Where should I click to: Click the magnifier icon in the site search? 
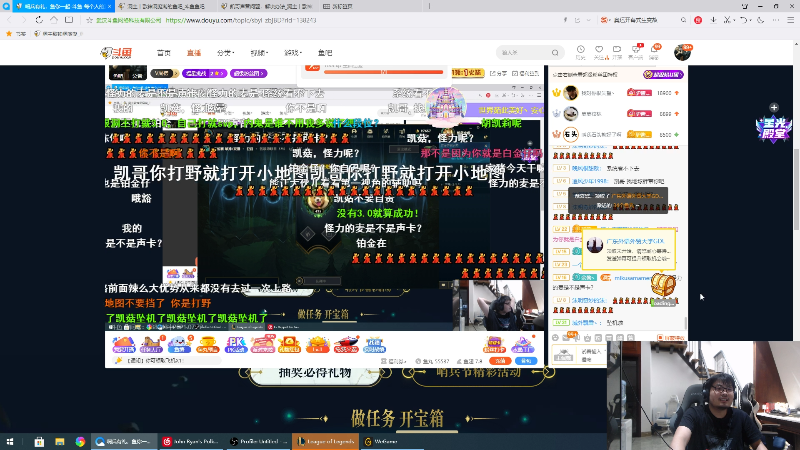[x=555, y=53]
